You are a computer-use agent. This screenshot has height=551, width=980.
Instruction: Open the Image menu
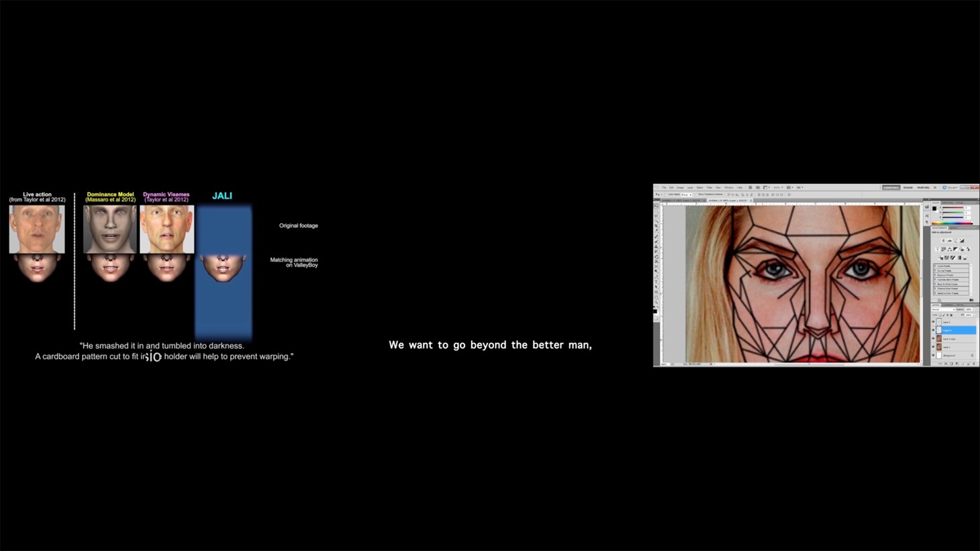tap(680, 187)
